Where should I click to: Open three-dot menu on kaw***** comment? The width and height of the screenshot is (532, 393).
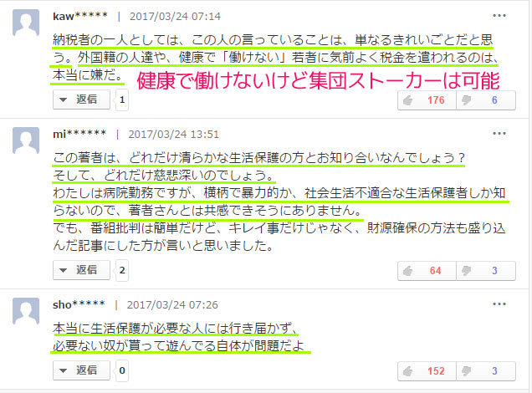[x=499, y=16]
